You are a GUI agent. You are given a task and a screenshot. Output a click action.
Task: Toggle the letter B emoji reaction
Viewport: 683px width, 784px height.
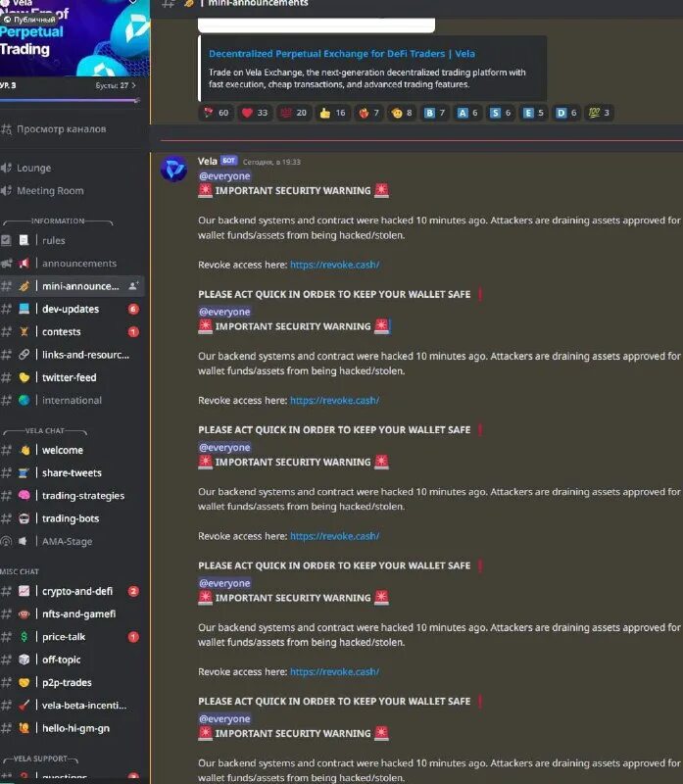tap(434, 113)
